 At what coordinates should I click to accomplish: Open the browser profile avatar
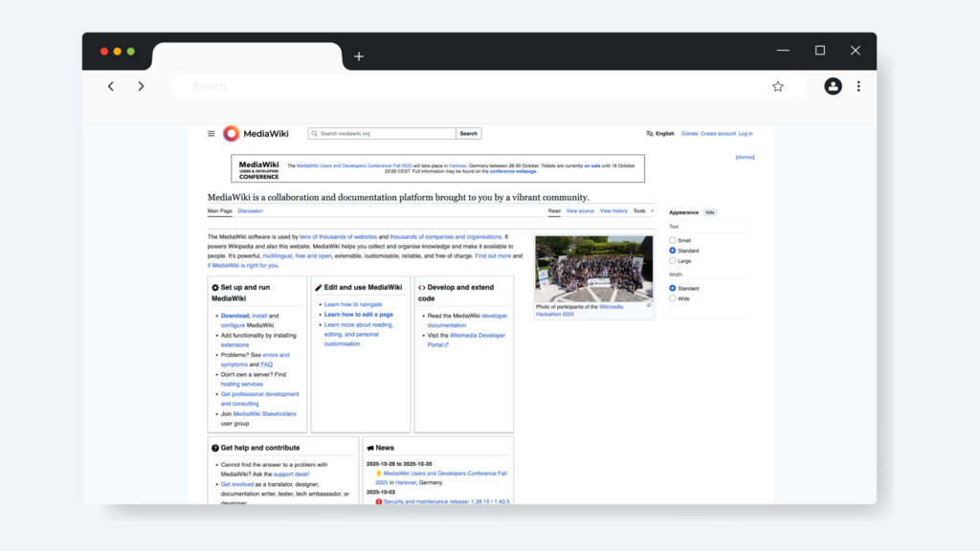coord(833,86)
